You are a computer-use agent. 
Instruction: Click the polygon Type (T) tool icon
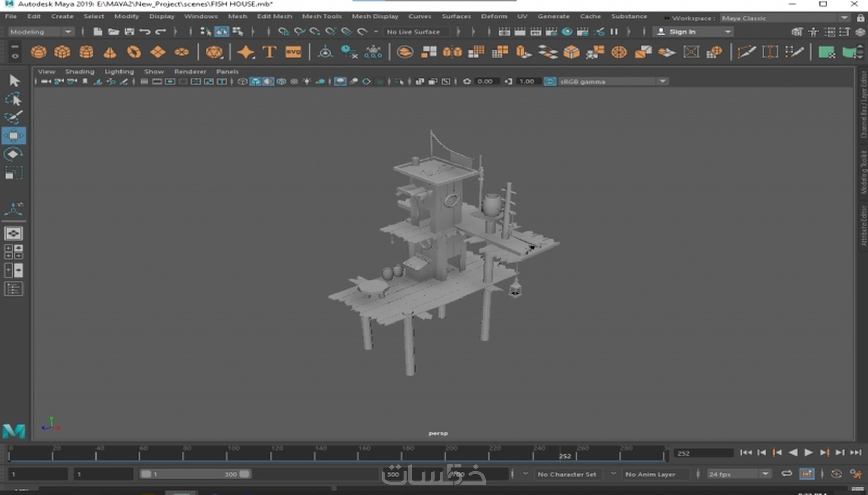(269, 52)
